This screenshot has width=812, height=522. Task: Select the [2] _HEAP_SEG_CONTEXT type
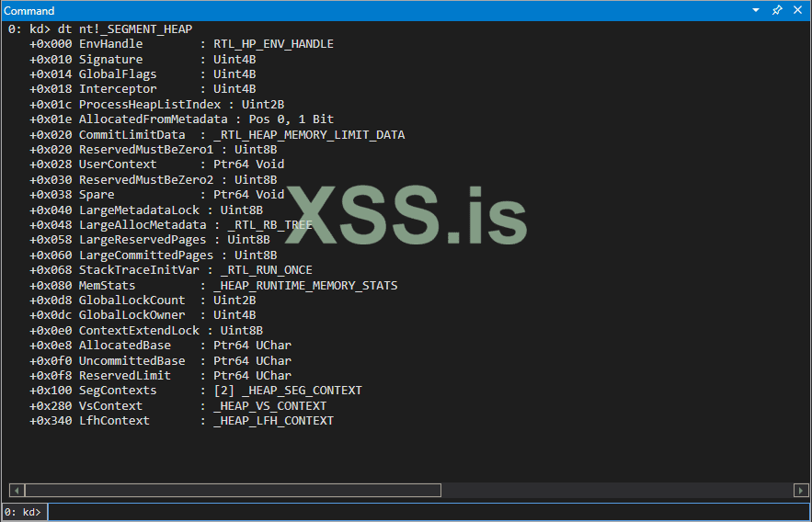point(288,391)
